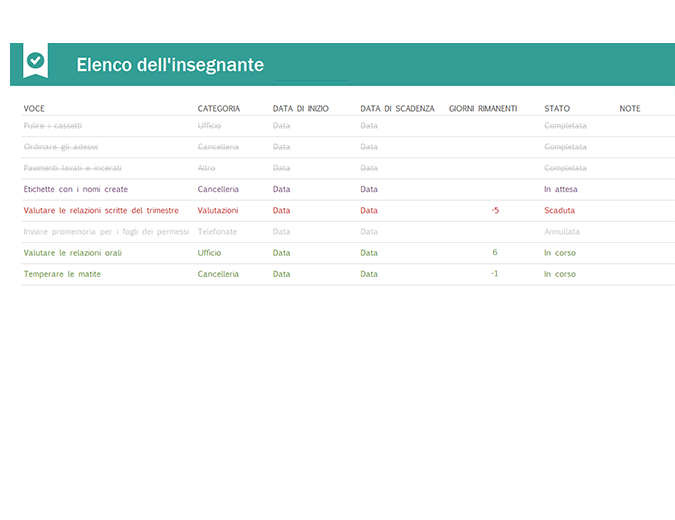Click start date of Etichette con i nomi row
675x520 pixels.
[x=282, y=189]
